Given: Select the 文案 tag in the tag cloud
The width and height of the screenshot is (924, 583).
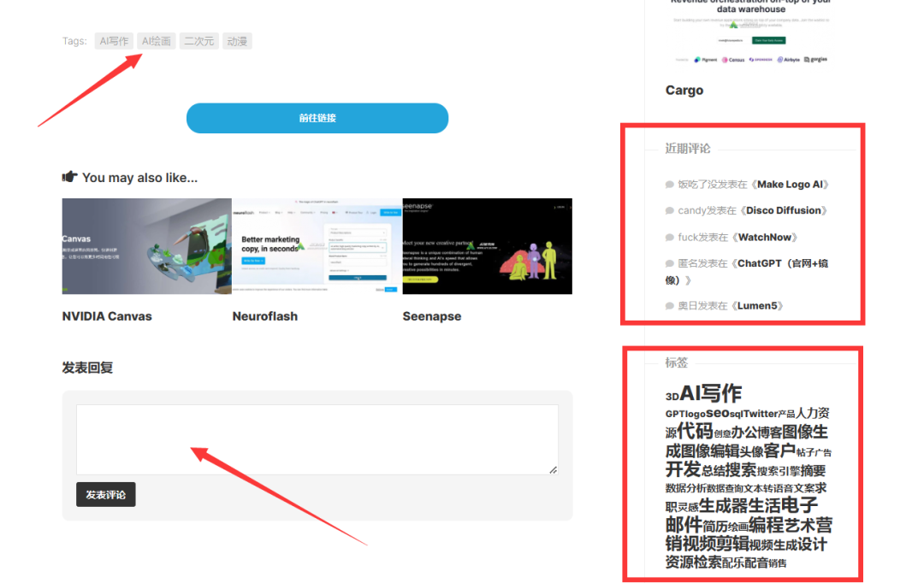Looking at the screenshot, I should 804,488.
